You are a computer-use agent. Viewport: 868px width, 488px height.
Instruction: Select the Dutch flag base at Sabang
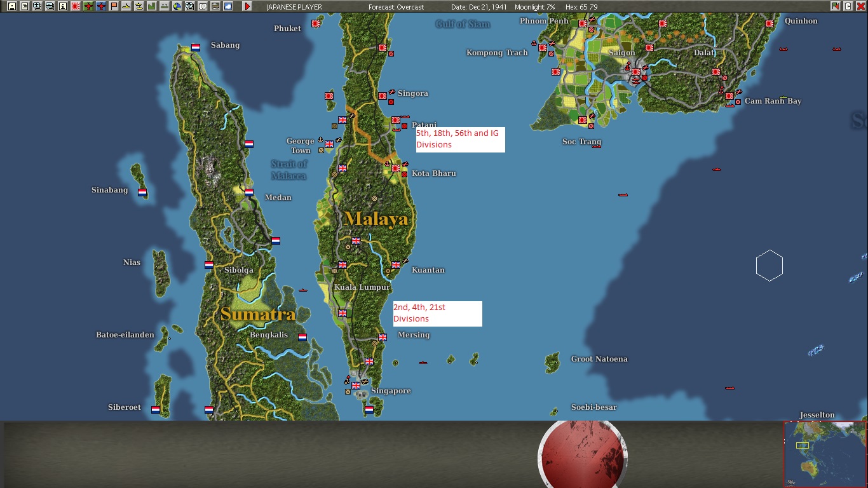pyautogui.click(x=196, y=47)
